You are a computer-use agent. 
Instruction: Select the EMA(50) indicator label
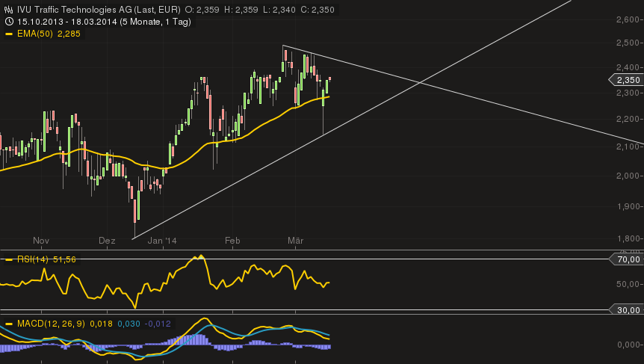(x=36, y=34)
